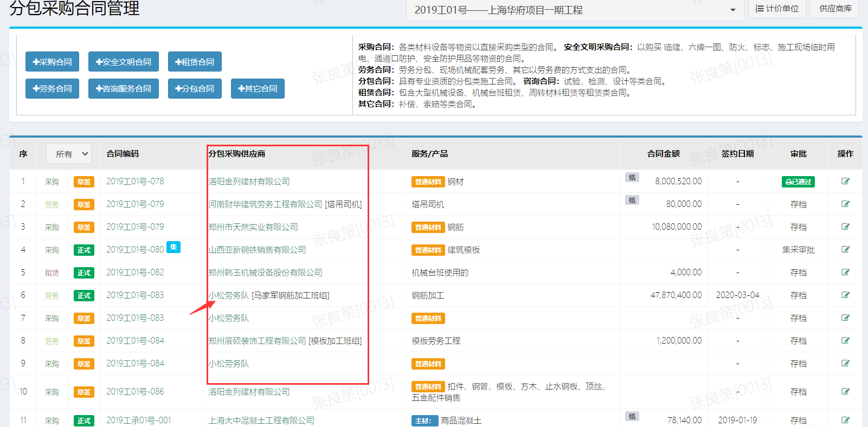Screen dimensions: 868x427
Task: Click the 签约日期 column header
Action: pos(737,154)
